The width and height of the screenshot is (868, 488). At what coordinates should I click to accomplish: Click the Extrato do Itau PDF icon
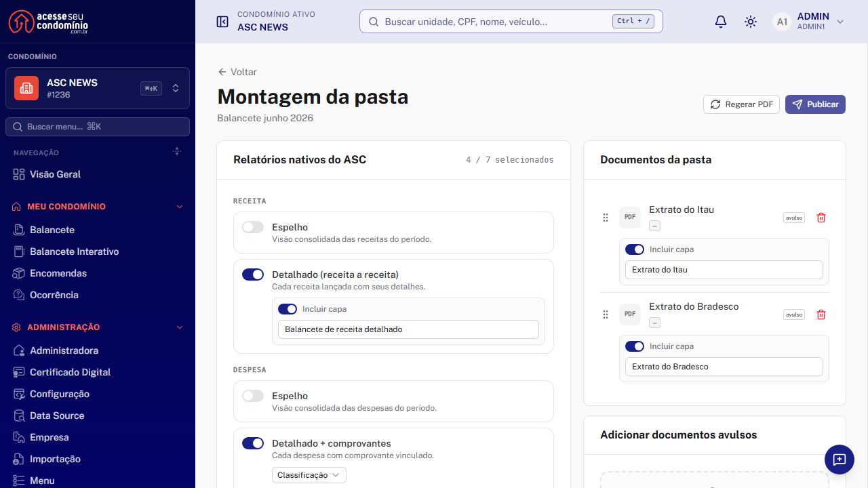pos(630,217)
